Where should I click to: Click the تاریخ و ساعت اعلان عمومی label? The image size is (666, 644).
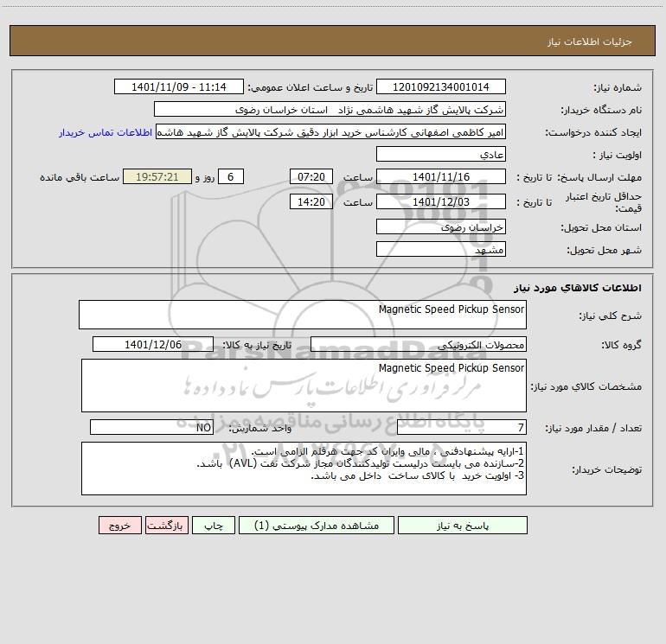coord(310,87)
